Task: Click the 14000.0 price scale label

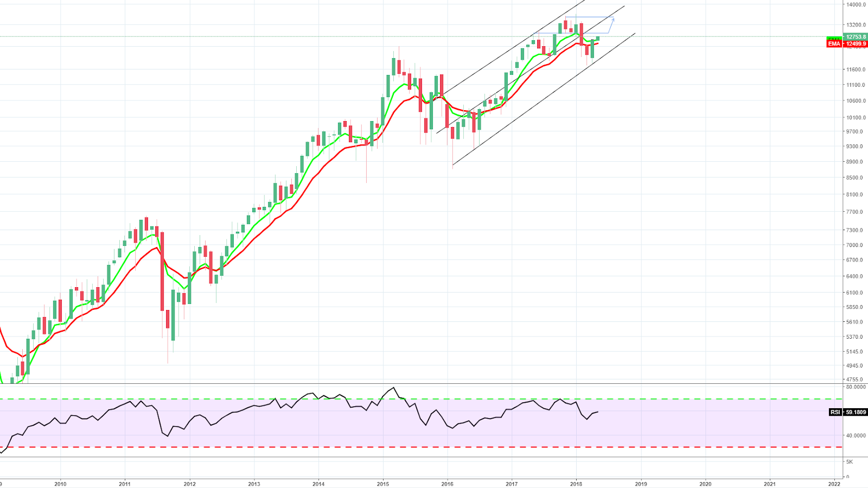Action: pyautogui.click(x=856, y=5)
